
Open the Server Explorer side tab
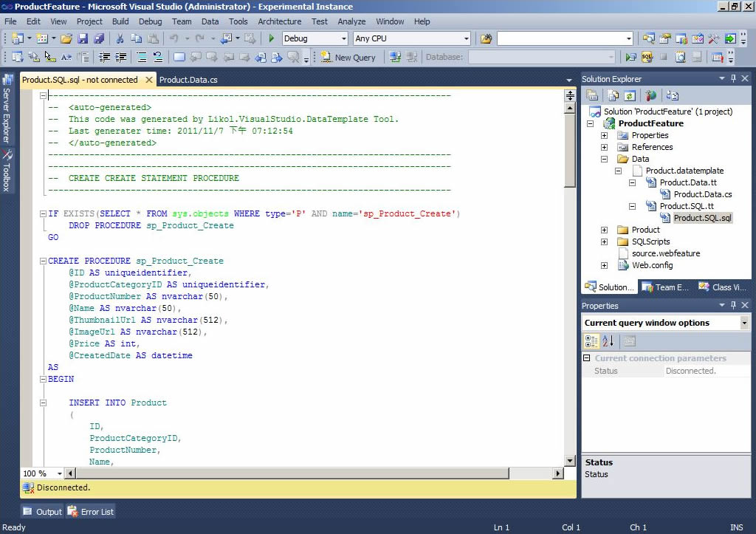pyautogui.click(x=7, y=109)
